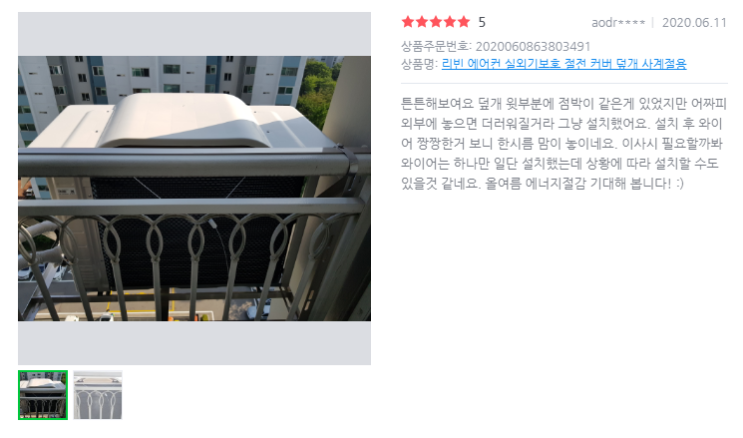Click the third red rating star
Viewport: 743px width, 438px height.
coord(436,22)
